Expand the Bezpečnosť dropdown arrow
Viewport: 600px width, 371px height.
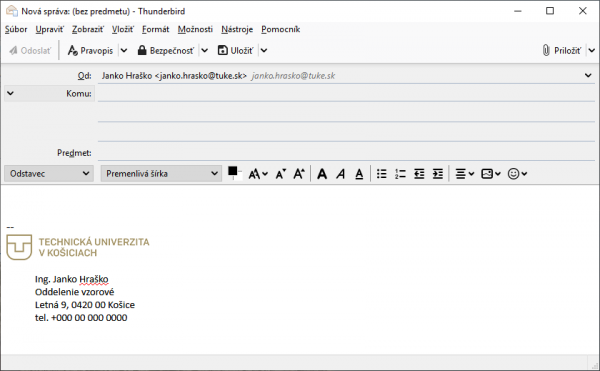pos(205,50)
